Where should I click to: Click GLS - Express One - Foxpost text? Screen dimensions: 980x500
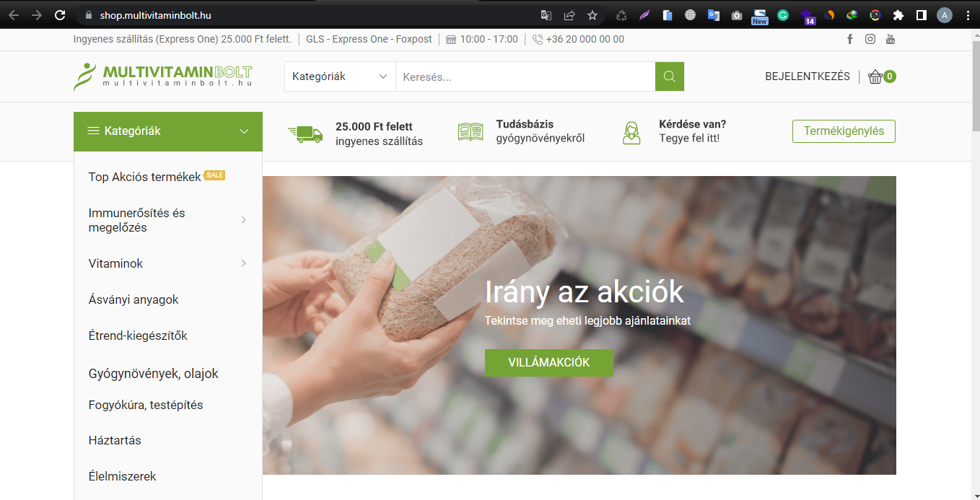point(369,39)
